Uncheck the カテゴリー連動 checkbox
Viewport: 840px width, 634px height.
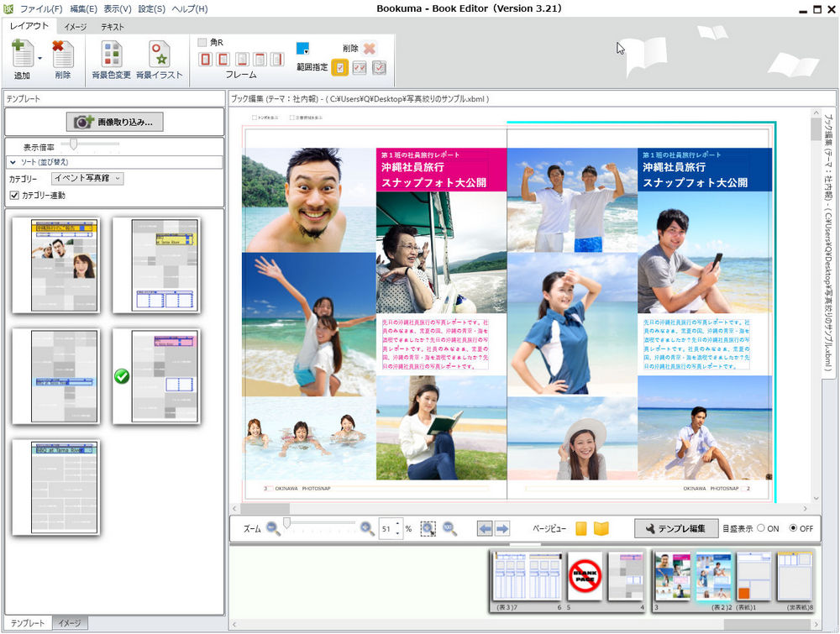coord(13,195)
